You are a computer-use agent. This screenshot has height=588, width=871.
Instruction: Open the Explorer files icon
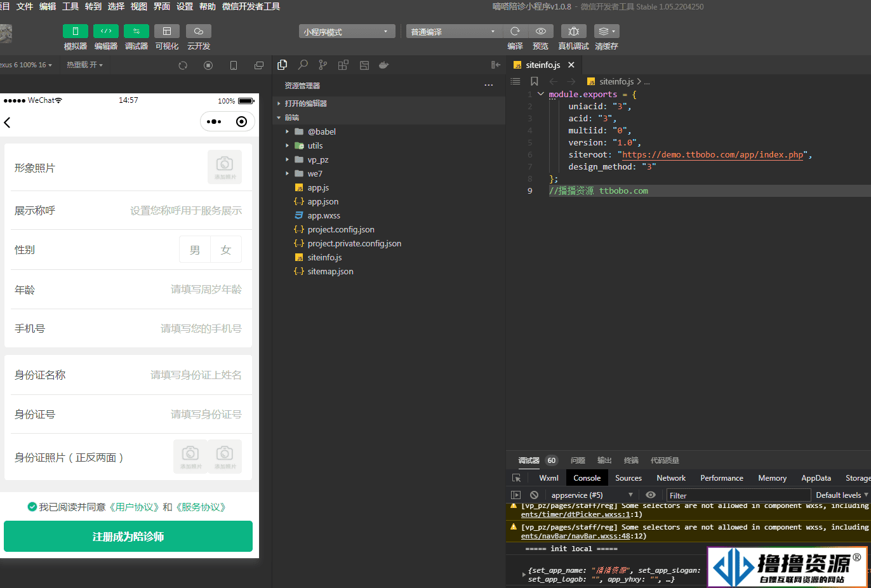[283, 65]
